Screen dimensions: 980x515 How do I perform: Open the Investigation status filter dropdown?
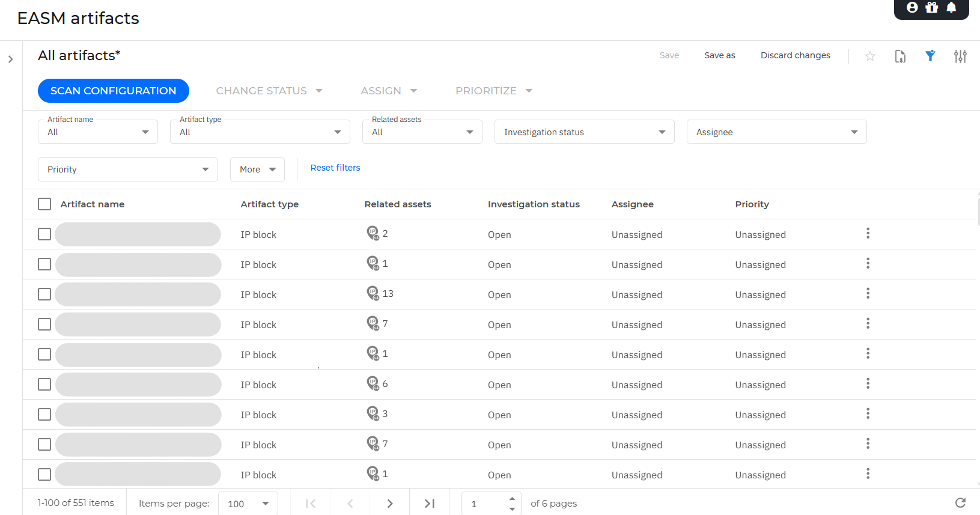coord(584,132)
